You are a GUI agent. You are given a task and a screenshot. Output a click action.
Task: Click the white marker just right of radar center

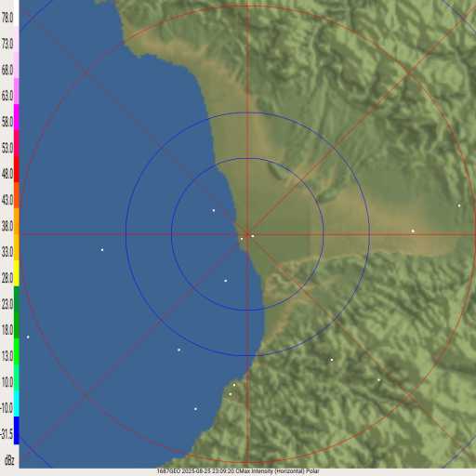point(253,236)
